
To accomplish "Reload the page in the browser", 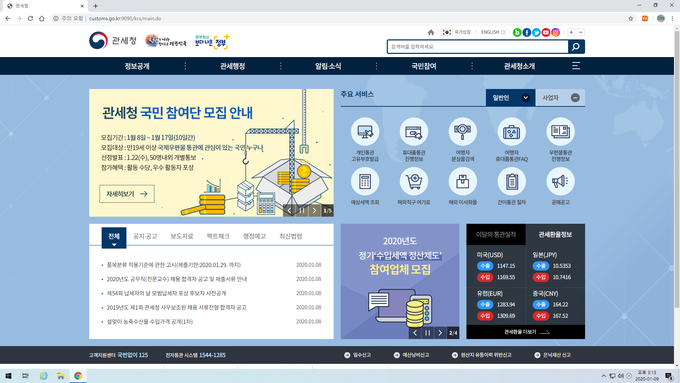I will click(30, 18).
